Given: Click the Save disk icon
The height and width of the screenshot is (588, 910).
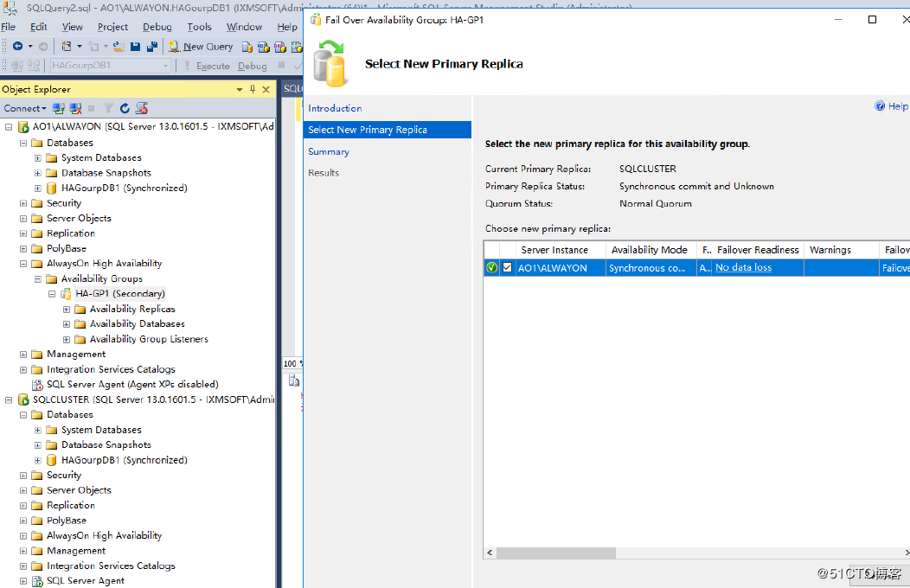Looking at the screenshot, I should [x=135, y=47].
